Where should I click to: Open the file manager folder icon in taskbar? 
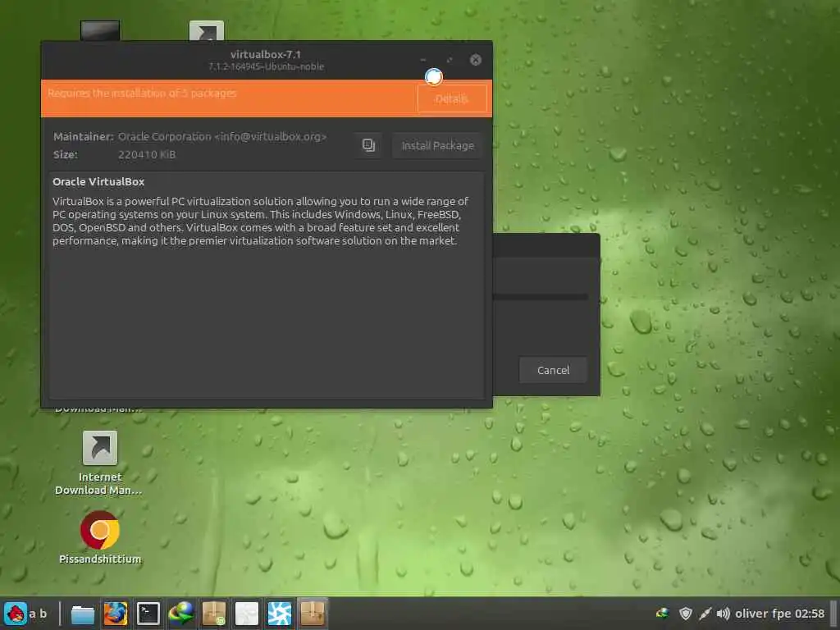coord(83,614)
